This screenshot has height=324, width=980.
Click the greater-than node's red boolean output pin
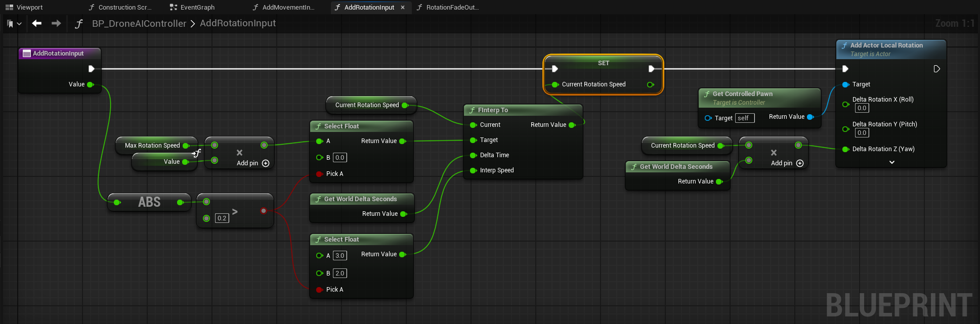pos(264,211)
